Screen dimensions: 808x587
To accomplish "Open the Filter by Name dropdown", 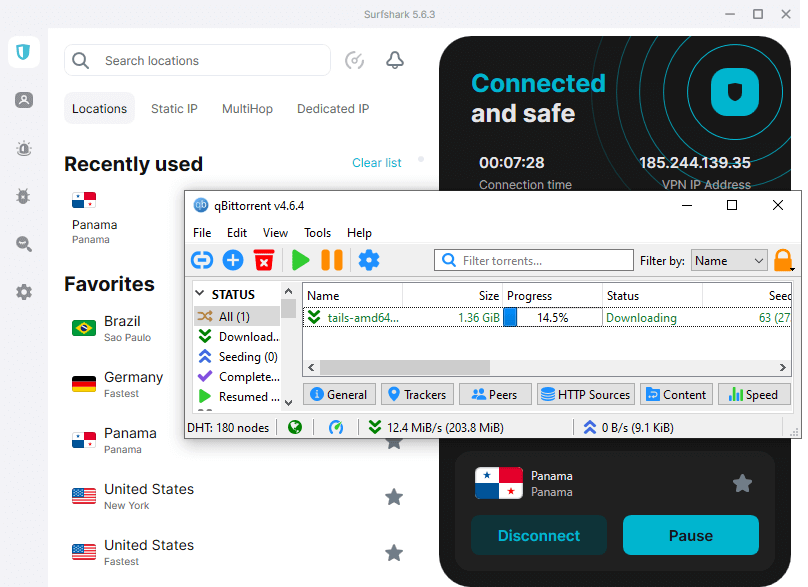I will coord(729,261).
